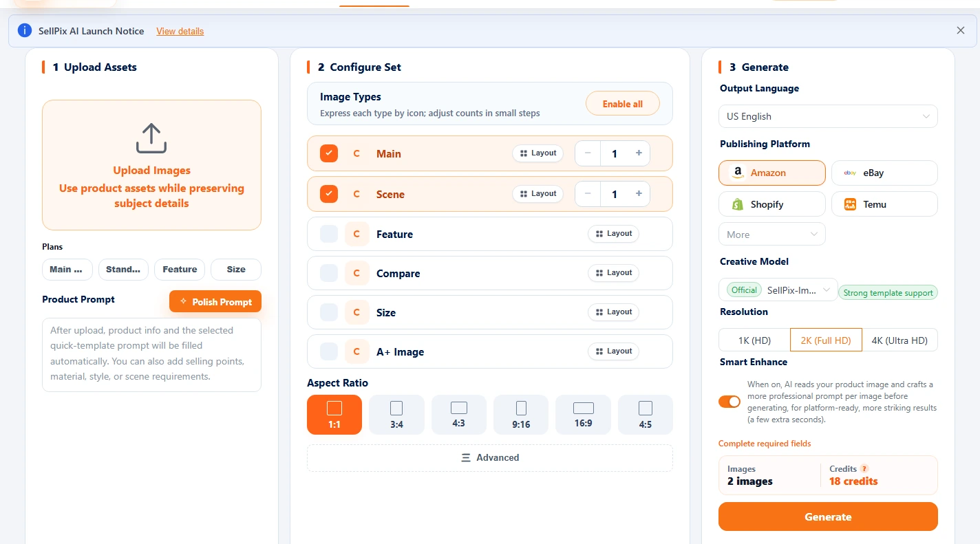Dismiss the SellPix AI Launch Notice

point(961,30)
